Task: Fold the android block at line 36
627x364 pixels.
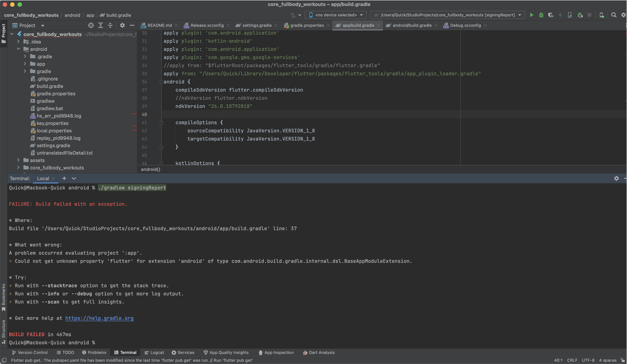Action: pos(161,82)
